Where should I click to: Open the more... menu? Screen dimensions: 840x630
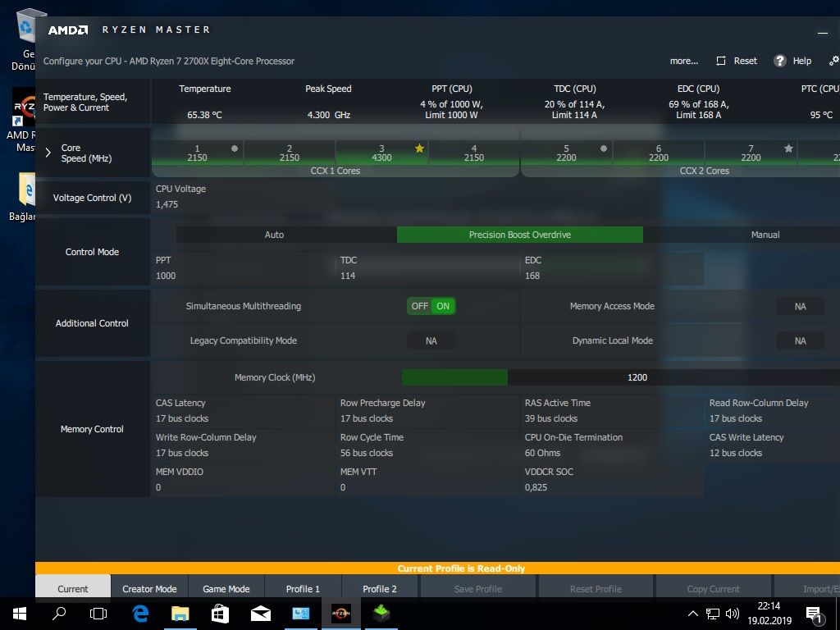pos(684,61)
